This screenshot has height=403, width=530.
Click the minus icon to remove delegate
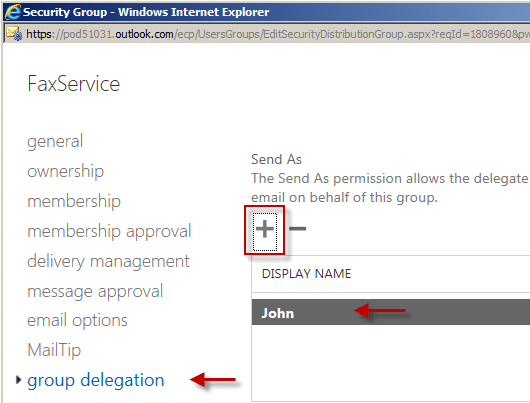[298, 229]
